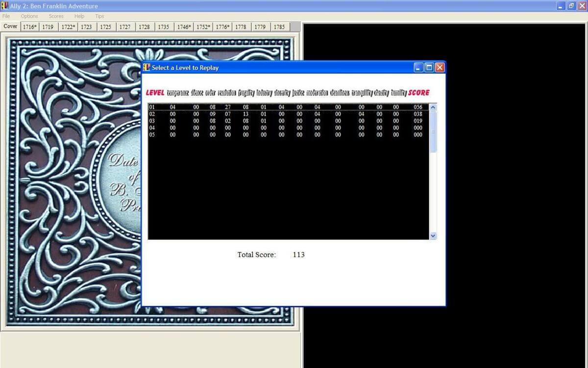The width and height of the screenshot is (588, 368).
Task: Select the 1728 tab
Action: [x=144, y=27]
